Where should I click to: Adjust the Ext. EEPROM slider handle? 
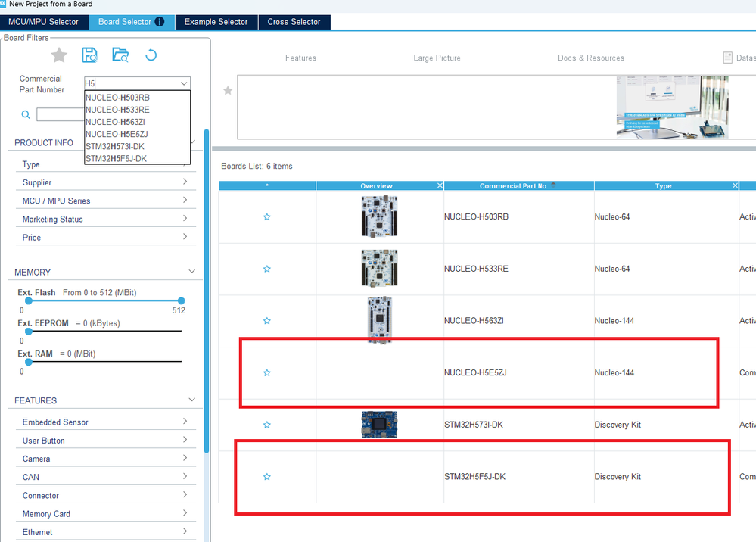point(29,332)
